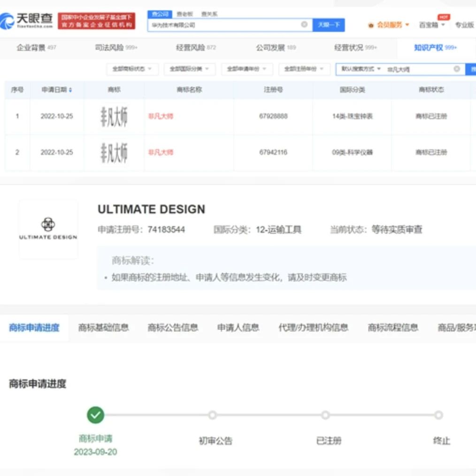Click the 终止 progress step circle
This screenshot has height=476, width=476.
(438, 415)
